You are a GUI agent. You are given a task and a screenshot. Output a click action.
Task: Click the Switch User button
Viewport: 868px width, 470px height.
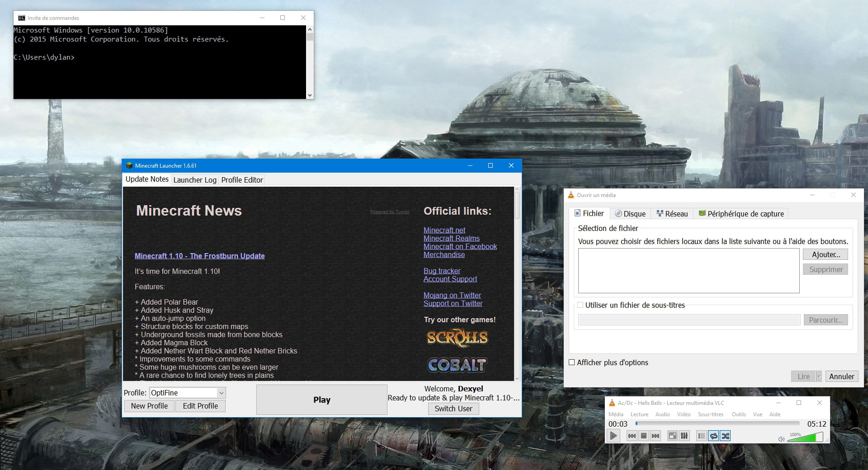[x=453, y=409]
